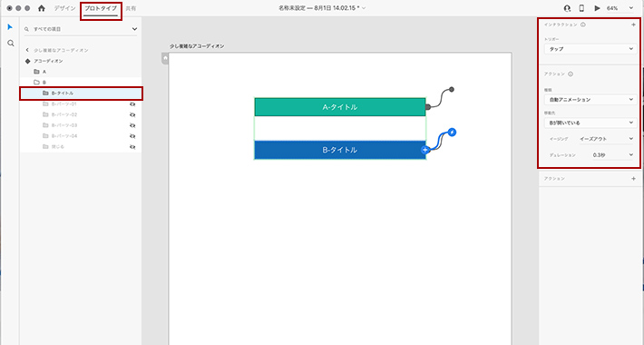This screenshot has width=644, height=345.
Task: Add interaction with plus icon
Action: 633,25
